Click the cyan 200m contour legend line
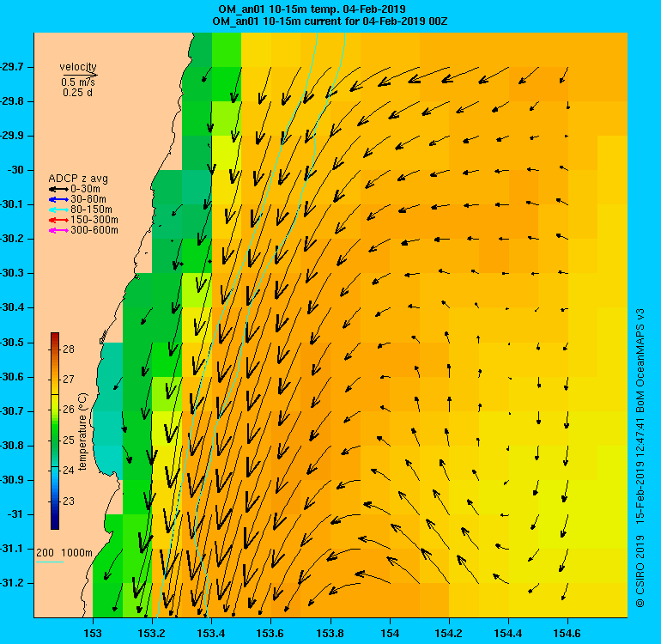This screenshot has width=661, height=644. click(49, 562)
